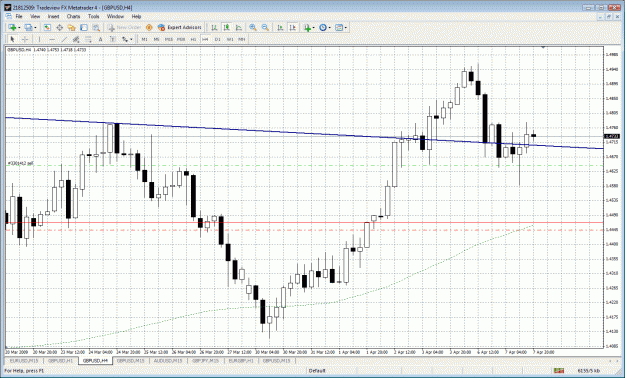Switch to the AUDUSD,M15 chart tab
Viewport: 625px width, 378px height.
coord(168,360)
